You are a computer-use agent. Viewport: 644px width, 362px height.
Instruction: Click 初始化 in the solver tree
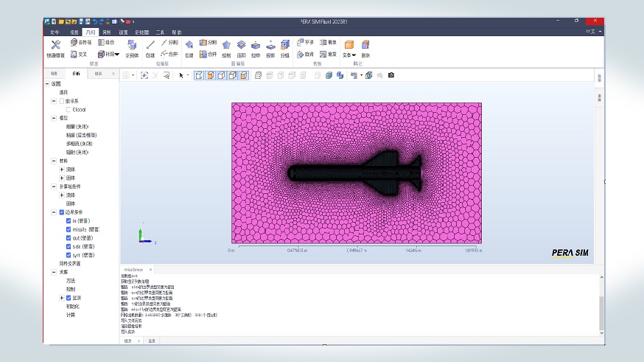pos(71,306)
